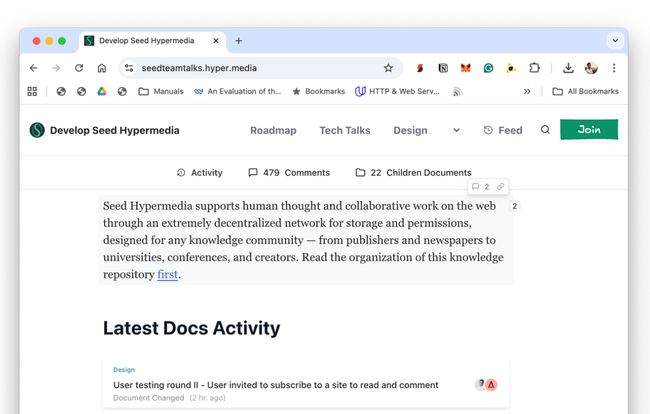Screen dimensions: 650x414
Task: Show hidden bookmarks via the double-chevron
Action: pos(527,91)
